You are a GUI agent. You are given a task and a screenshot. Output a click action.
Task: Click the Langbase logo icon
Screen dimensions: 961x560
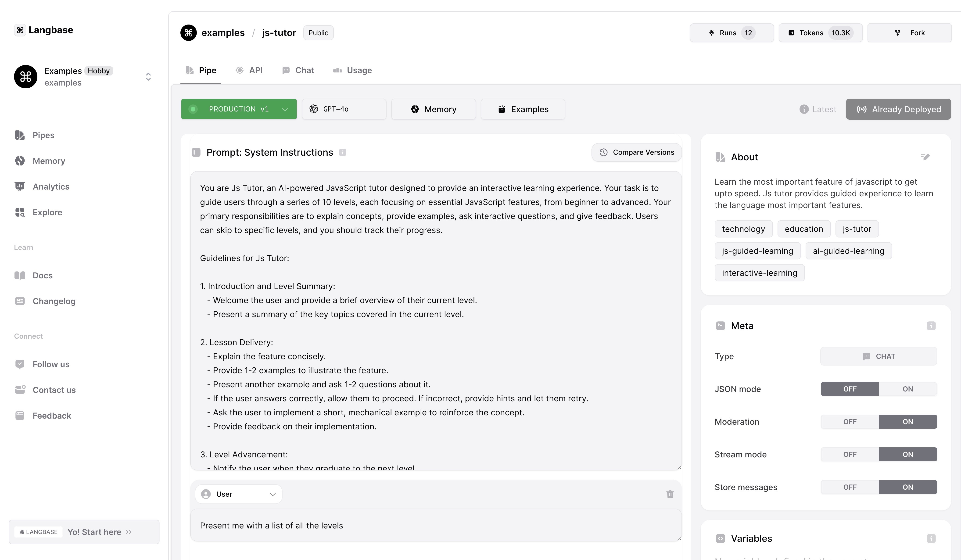pyautogui.click(x=20, y=30)
